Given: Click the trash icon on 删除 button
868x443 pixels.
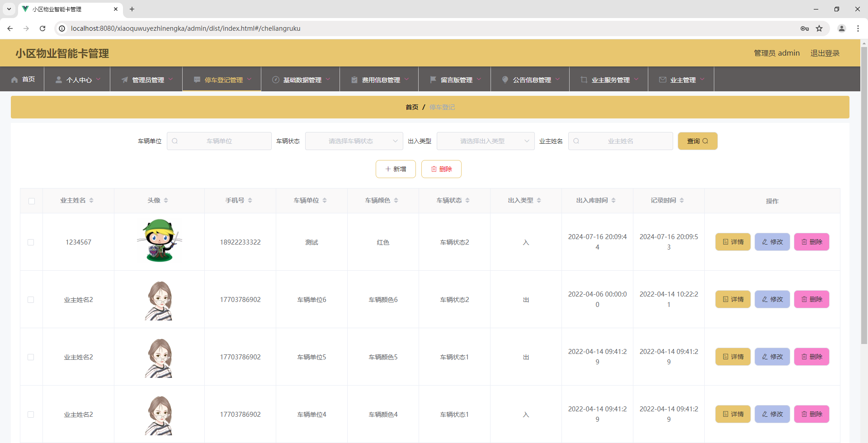Looking at the screenshot, I should (434, 169).
